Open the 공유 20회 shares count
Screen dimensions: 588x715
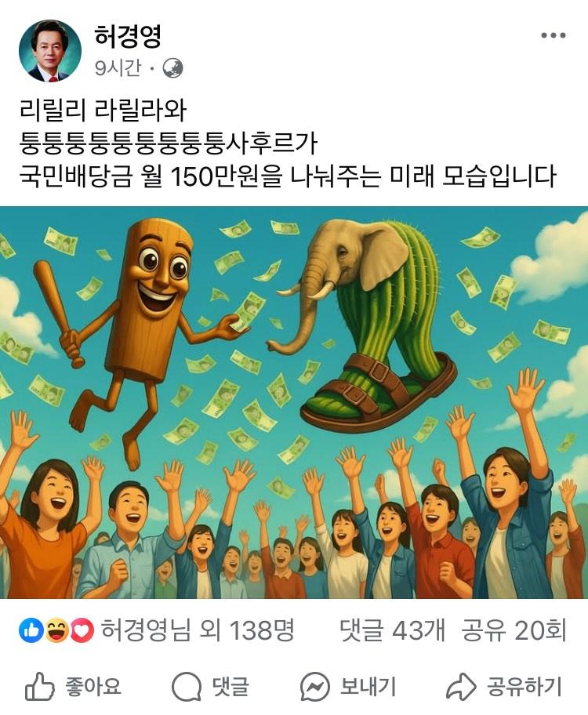(514, 630)
